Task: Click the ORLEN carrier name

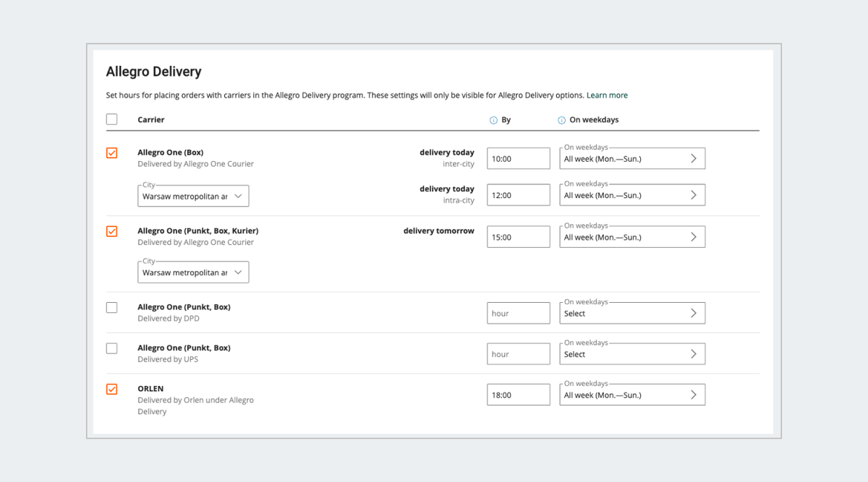Action: [x=150, y=389]
